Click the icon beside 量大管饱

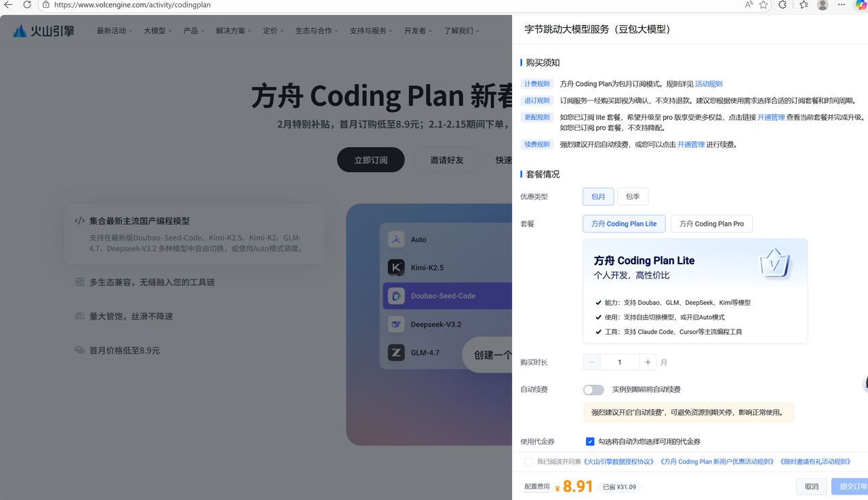[80, 316]
